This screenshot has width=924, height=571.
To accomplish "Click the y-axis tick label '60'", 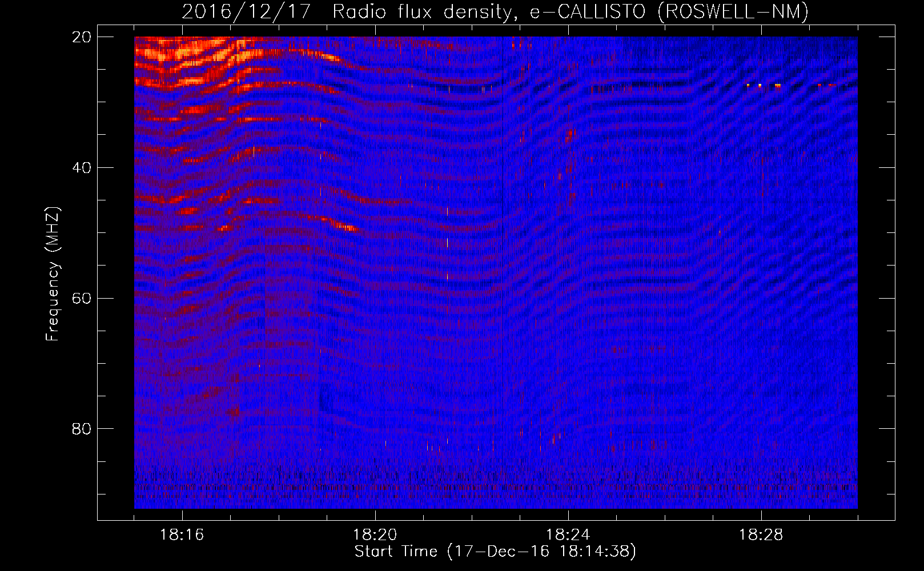I will tap(82, 299).
